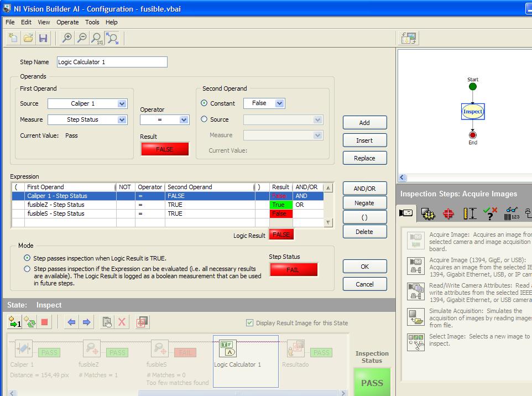Click the Zoom to Fit icon
Screen dimensions: 532x396
click(x=112, y=38)
